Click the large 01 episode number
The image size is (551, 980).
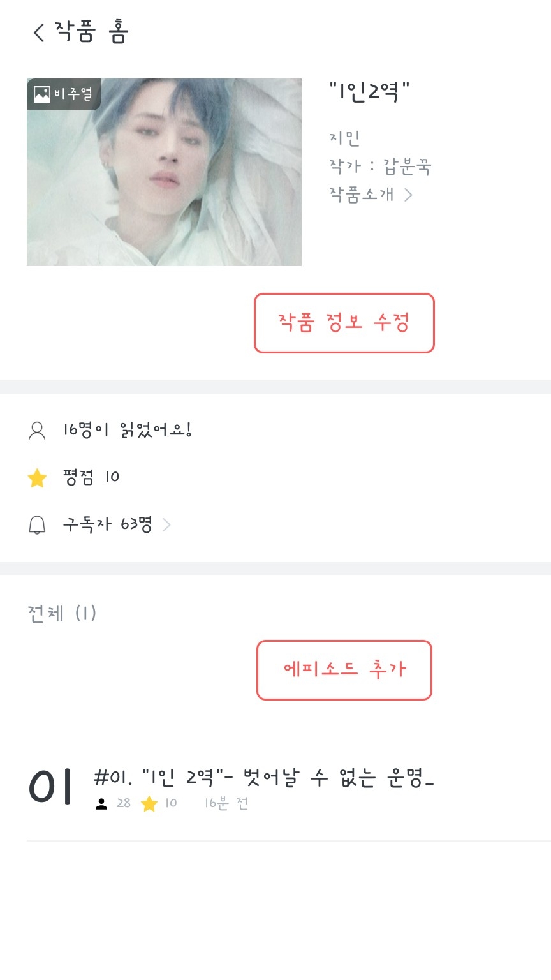click(x=50, y=787)
